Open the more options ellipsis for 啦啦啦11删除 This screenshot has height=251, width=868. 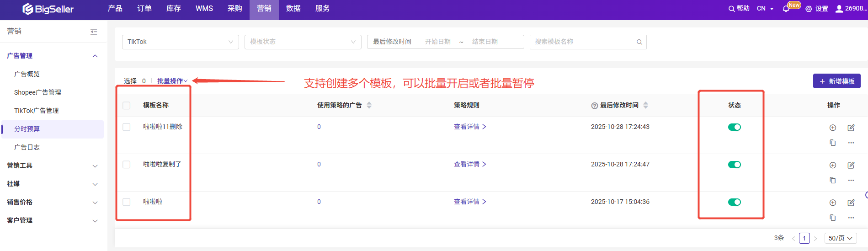(851, 143)
